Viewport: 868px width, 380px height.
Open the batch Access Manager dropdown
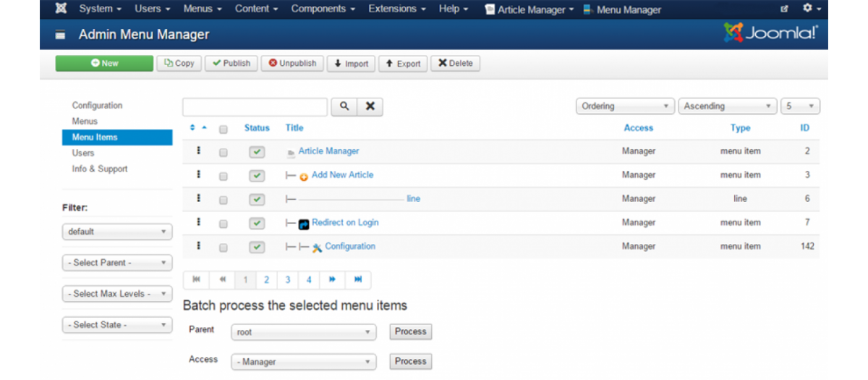point(304,361)
